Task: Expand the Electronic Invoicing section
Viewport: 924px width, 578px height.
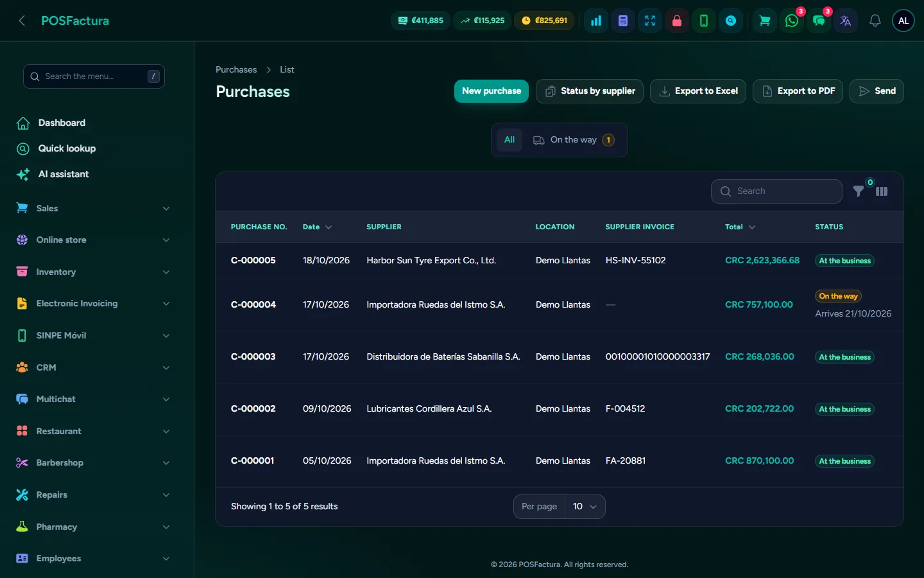Action: (94, 304)
